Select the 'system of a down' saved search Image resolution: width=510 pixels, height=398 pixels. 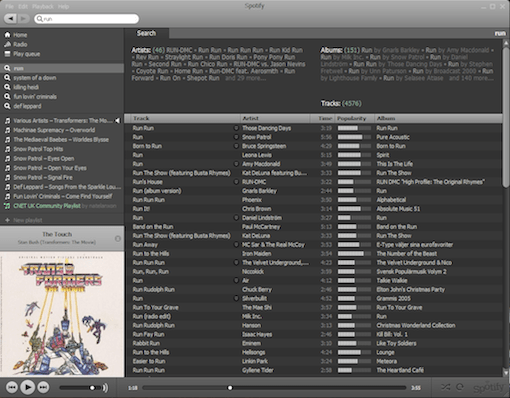(35, 78)
